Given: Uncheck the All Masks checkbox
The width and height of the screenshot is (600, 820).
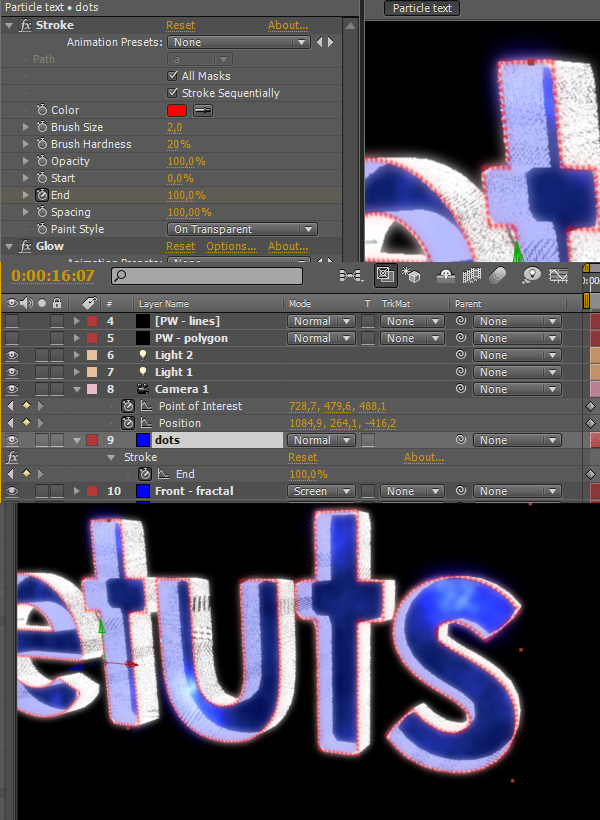Looking at the screenshot, I should tap(173, 76).
